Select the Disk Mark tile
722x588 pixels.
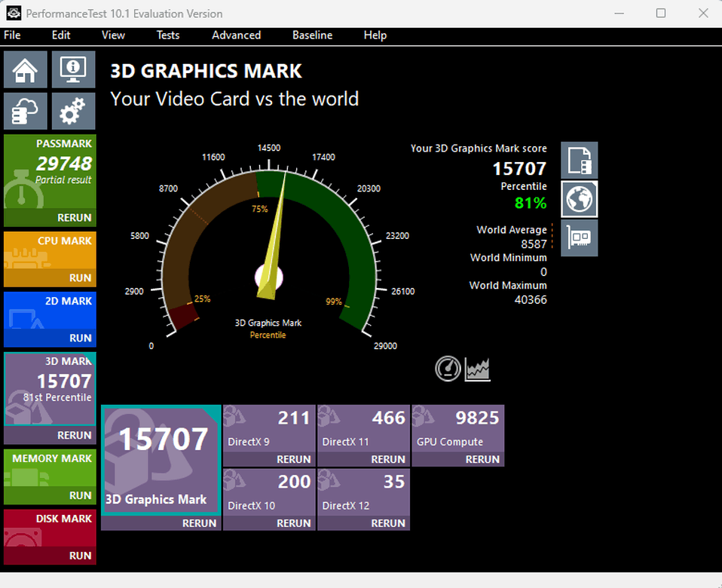click(50, 528)
